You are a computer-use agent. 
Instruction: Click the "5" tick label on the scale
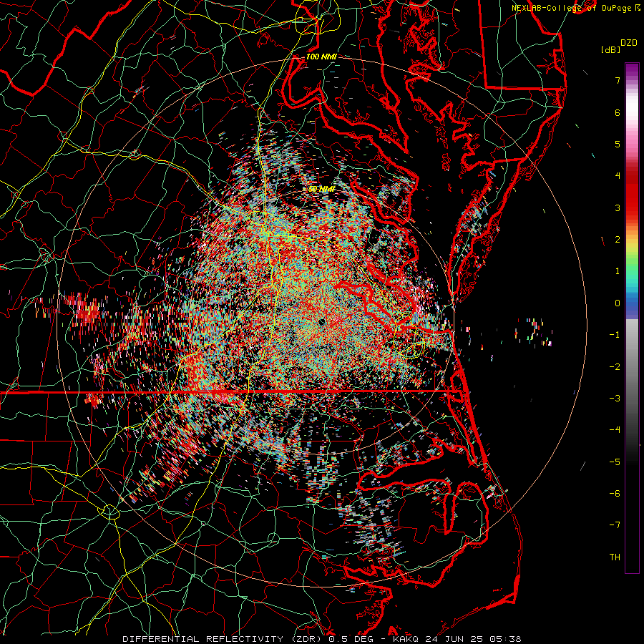coord(618,144)
